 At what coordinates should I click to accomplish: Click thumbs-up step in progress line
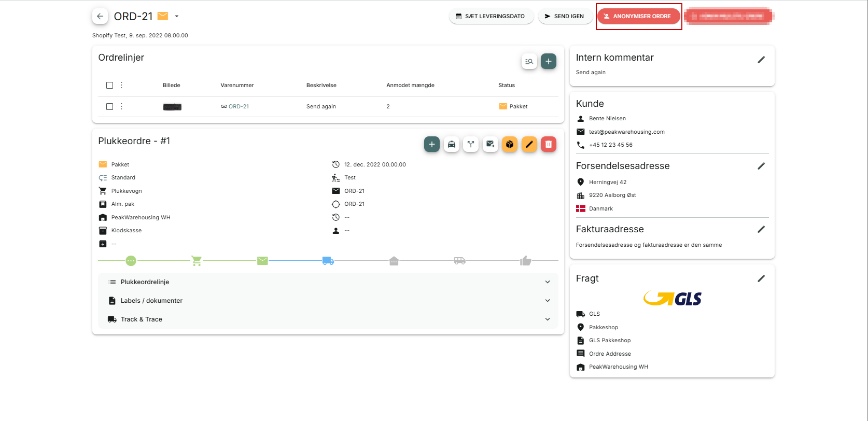coord(526,261)
